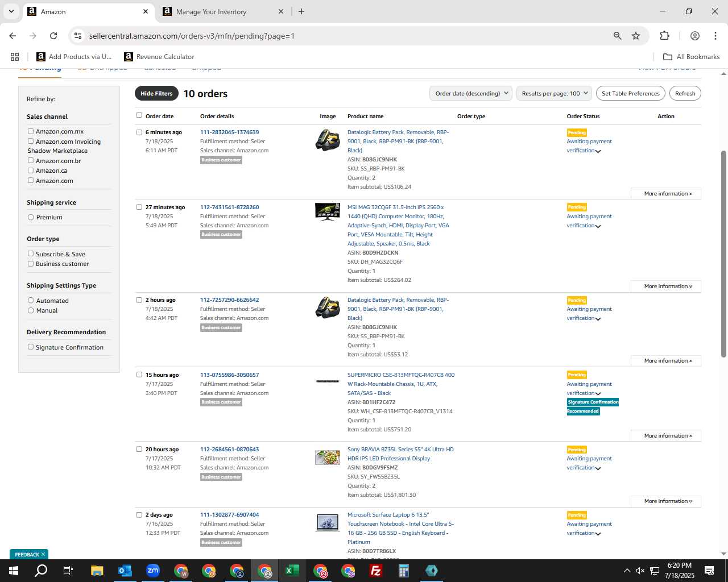Open Chrome three-dot menu

click(715, 36)
